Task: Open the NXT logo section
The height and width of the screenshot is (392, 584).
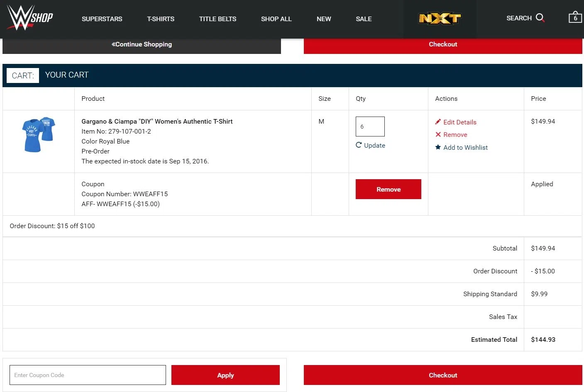Action: (440, 19)
